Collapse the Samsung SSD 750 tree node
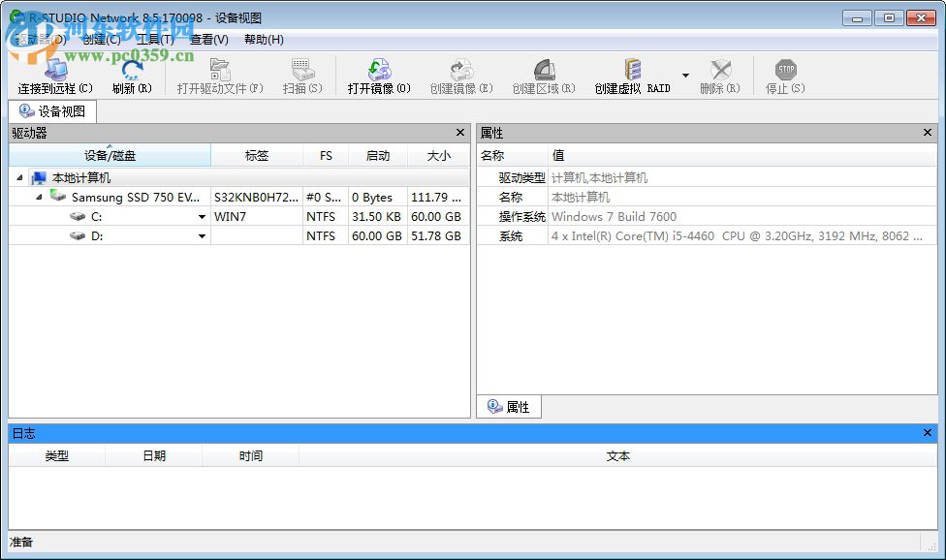946x560 pixels. point(36,197)
